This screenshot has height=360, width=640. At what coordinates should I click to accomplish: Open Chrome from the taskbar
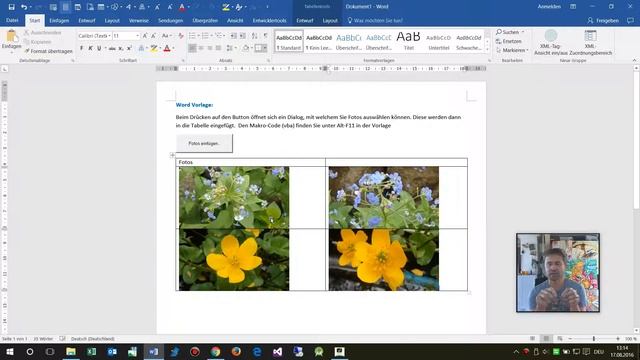(216, 351)
